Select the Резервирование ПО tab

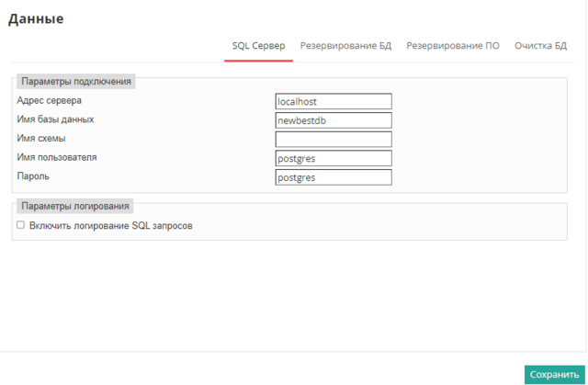pos(453,45)
